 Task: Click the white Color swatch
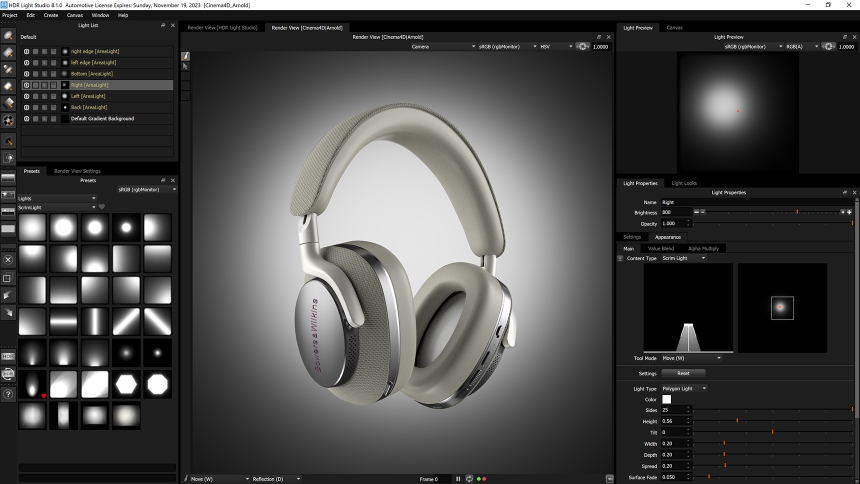tap(666, 399)
